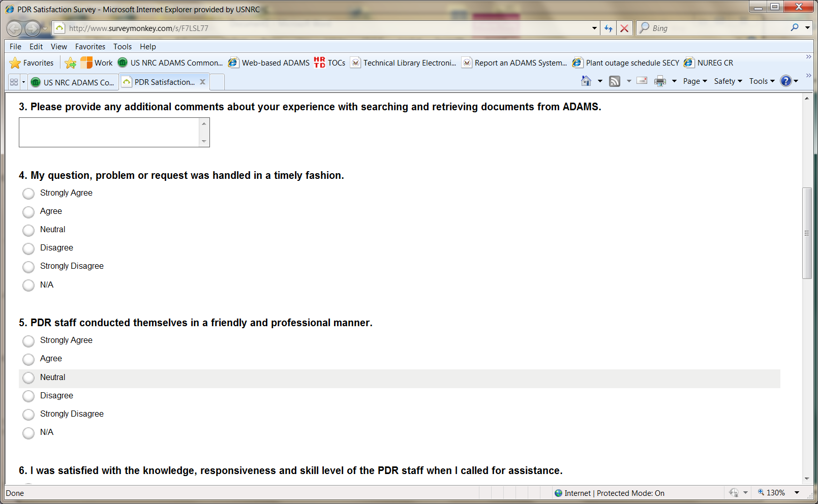Open the File menu
The height and width of the screenshot is (504, 818).
pyautogui.click(x=16, y=47)
